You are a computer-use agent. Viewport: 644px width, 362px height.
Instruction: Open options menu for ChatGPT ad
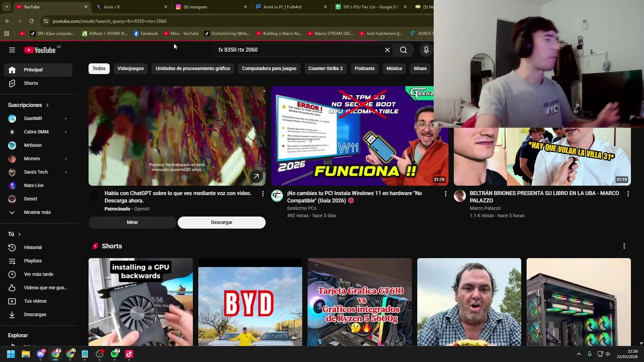pos(263,194)
